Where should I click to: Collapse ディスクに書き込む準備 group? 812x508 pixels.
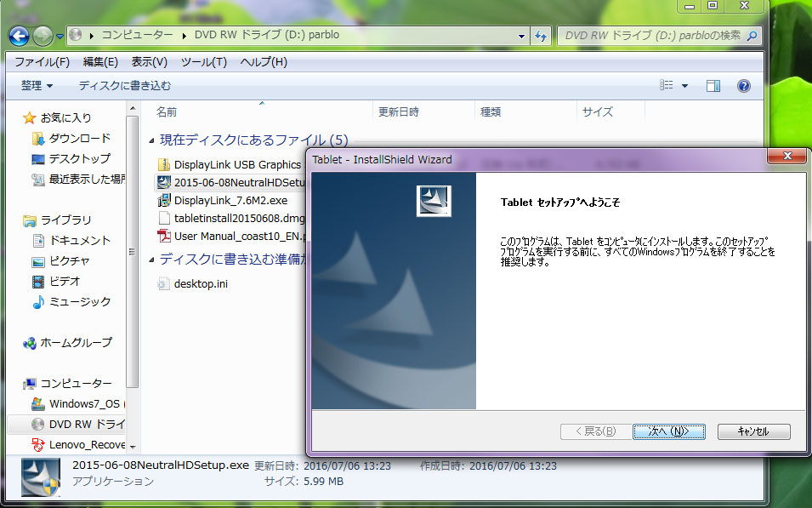[151, 260]
